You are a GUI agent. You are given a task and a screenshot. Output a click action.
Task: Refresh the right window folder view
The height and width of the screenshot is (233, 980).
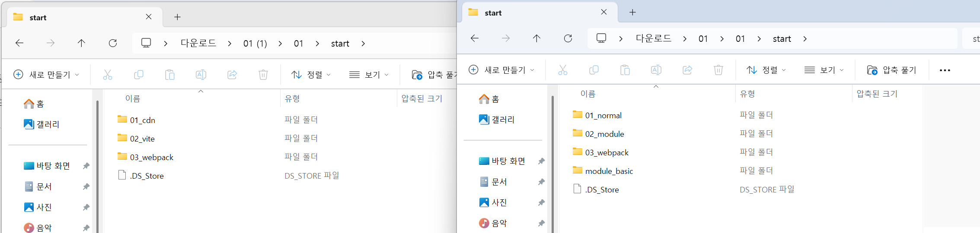click(568, 38)
